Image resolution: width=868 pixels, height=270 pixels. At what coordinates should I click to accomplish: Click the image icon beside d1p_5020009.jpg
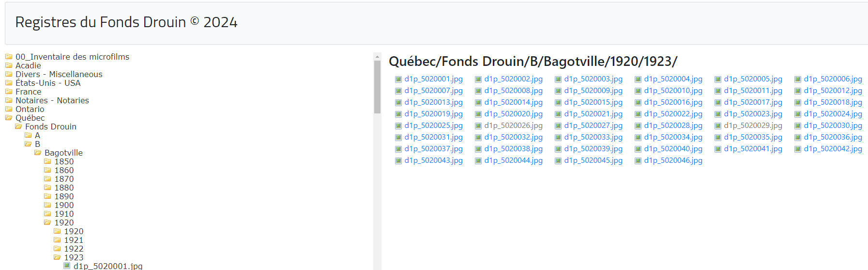(558, 91)
